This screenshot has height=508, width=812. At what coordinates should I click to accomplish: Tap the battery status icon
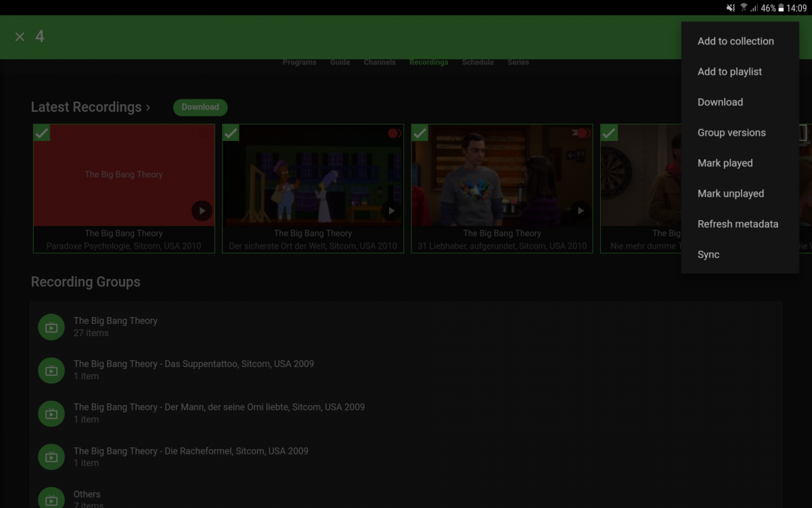tap(781, 8)
